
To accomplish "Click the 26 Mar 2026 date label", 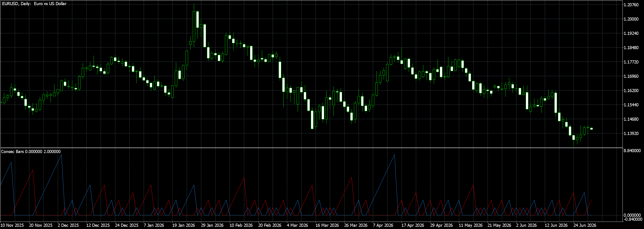I will click(356, 225).
